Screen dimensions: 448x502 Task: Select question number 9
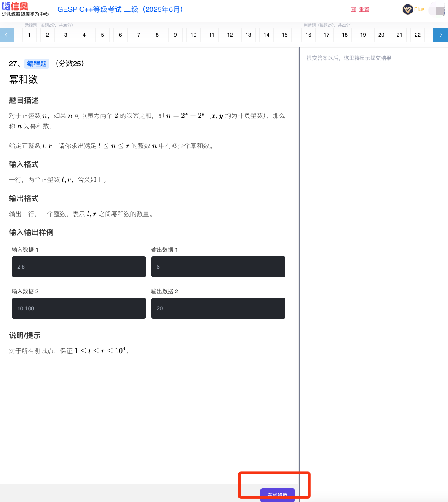[x=175, y=35]
